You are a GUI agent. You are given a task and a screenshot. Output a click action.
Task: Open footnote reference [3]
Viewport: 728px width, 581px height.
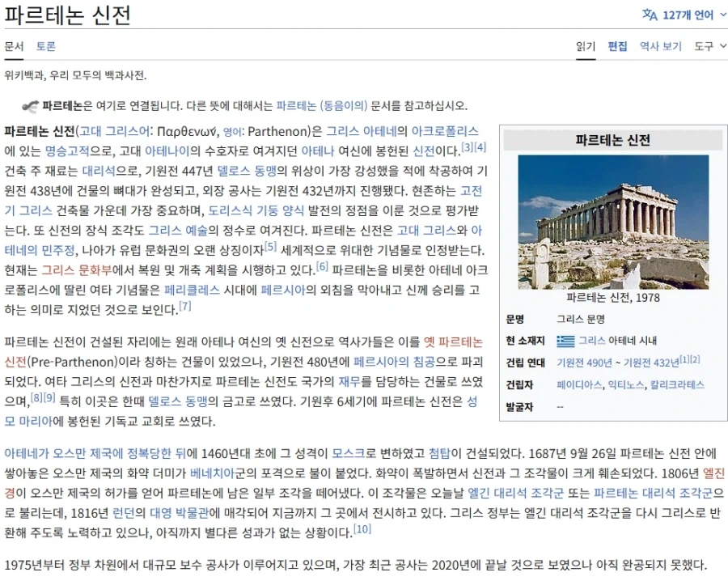pos(467,147)
